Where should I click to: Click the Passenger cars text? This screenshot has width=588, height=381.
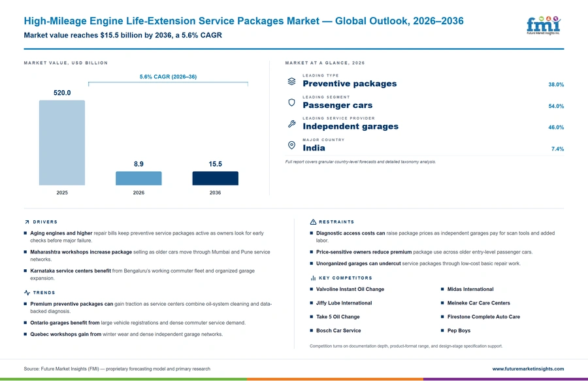point(338,105)
